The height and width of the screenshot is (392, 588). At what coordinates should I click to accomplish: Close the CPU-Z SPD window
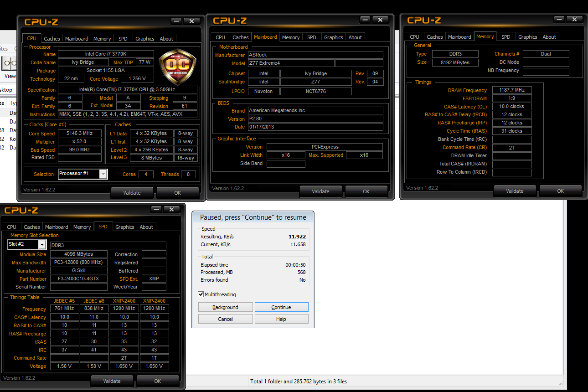pos(171,209)
